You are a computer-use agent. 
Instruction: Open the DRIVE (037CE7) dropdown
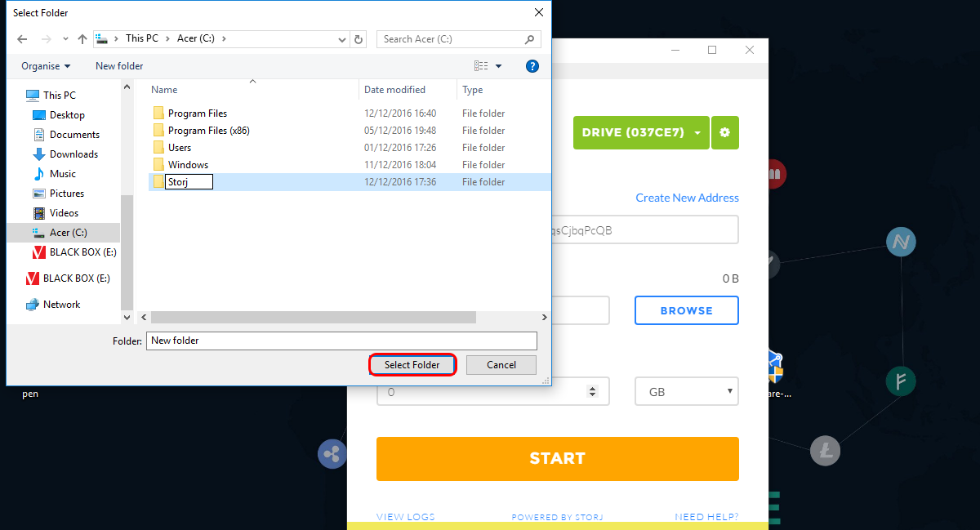coord(641,132)
